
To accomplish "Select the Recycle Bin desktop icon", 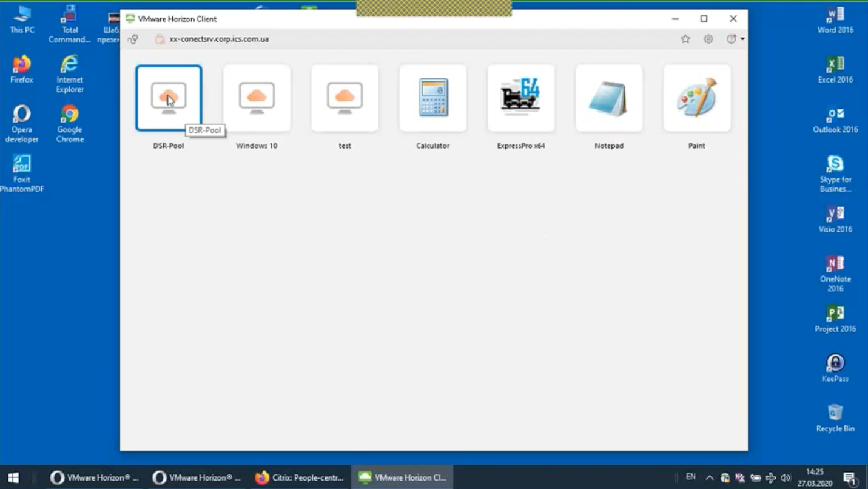I will 835,418.
